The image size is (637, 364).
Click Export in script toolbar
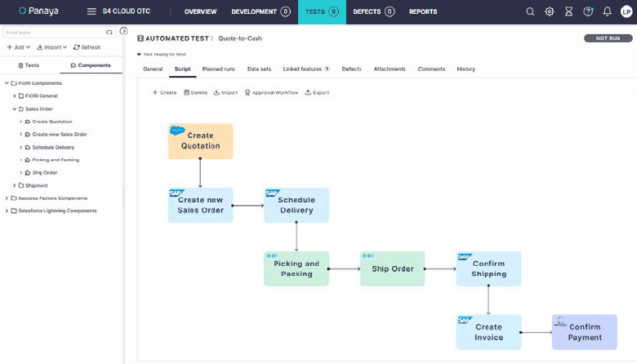(318, 92)
